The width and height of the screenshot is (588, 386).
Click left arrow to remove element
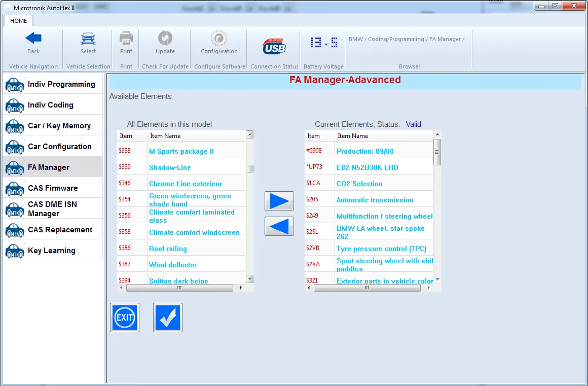pos(279,226)
